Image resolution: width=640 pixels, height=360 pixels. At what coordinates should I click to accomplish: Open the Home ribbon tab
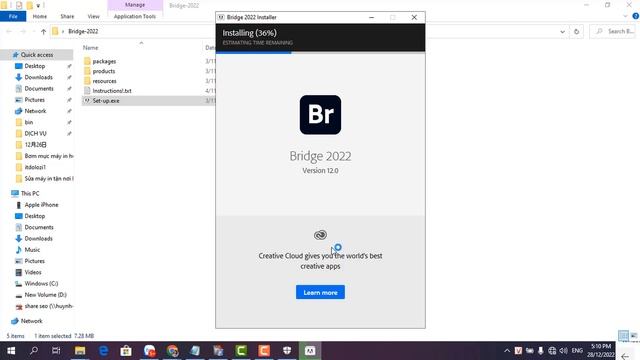40,16
